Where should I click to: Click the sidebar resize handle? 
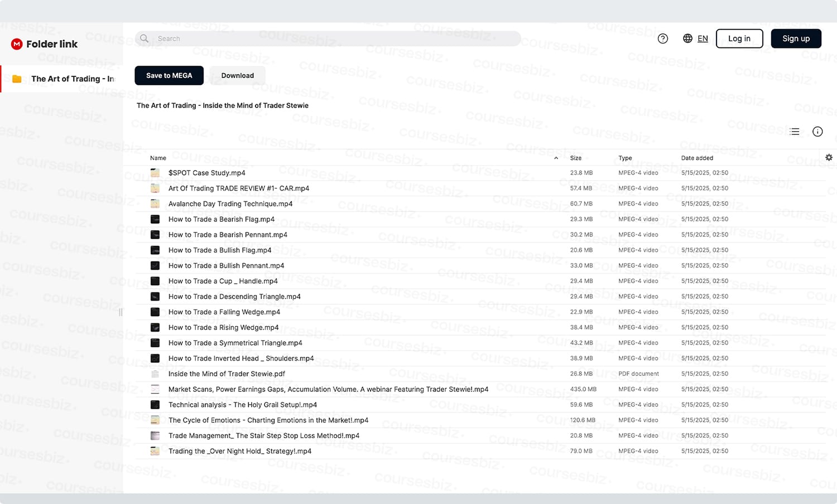121,312
